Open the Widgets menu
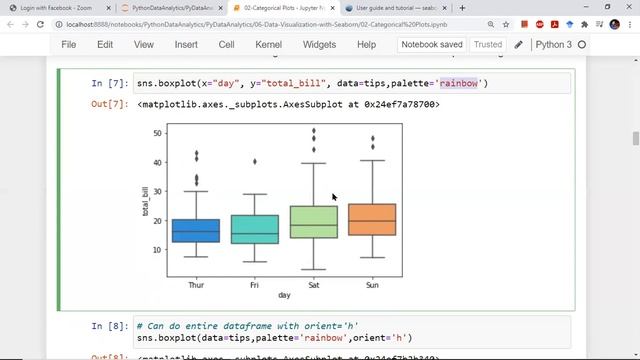Viewport: 640px width, 360px height. click(x=319, y=44)
